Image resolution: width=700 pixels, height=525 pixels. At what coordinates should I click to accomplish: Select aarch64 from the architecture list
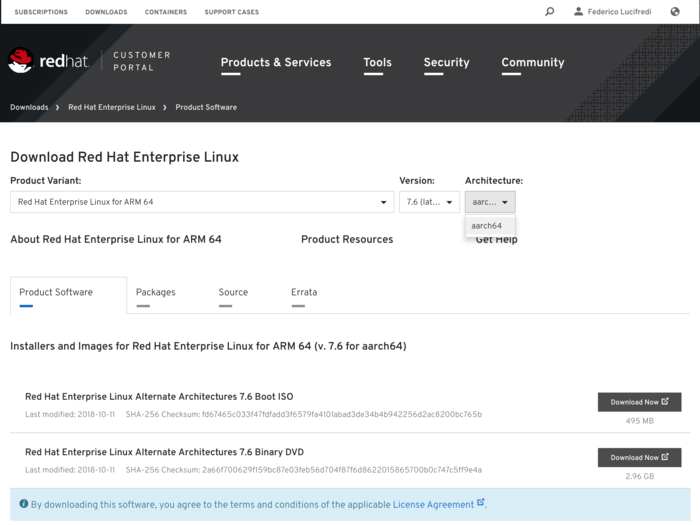coord(487,226)
